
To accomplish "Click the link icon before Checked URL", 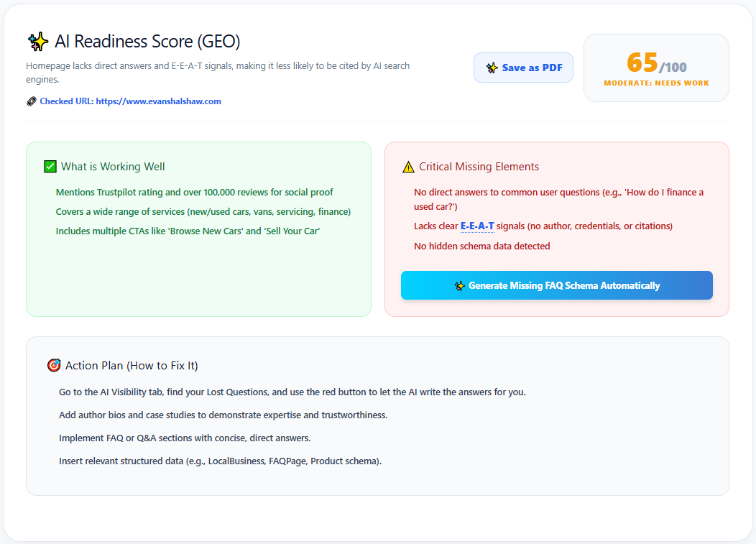I will [32, 101].
